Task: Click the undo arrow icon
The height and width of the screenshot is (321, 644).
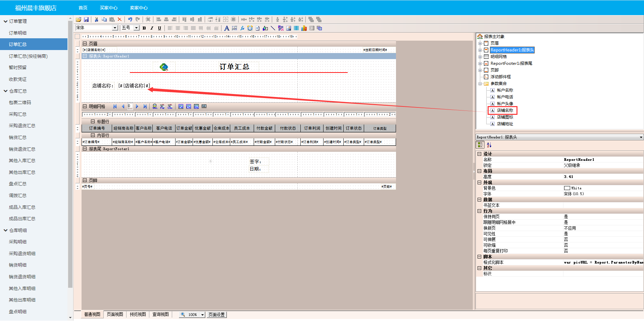Action: [130, 19]
